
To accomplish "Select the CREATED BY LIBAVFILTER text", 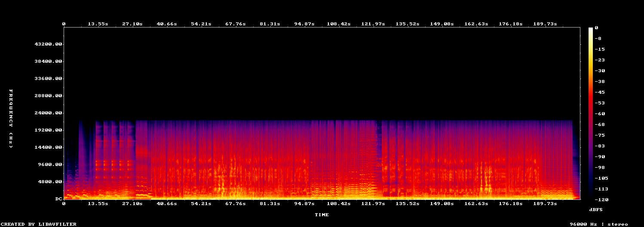I will click(x=38, y=224).
